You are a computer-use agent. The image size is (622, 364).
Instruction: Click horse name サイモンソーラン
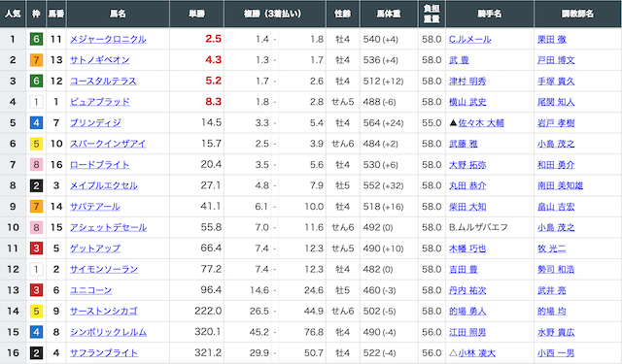point(104,269)
